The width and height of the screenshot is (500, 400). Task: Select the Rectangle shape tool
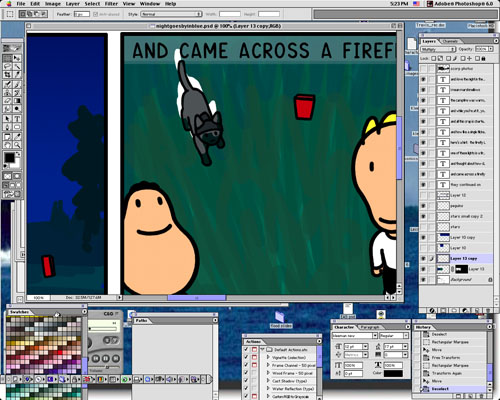(17, 127)
